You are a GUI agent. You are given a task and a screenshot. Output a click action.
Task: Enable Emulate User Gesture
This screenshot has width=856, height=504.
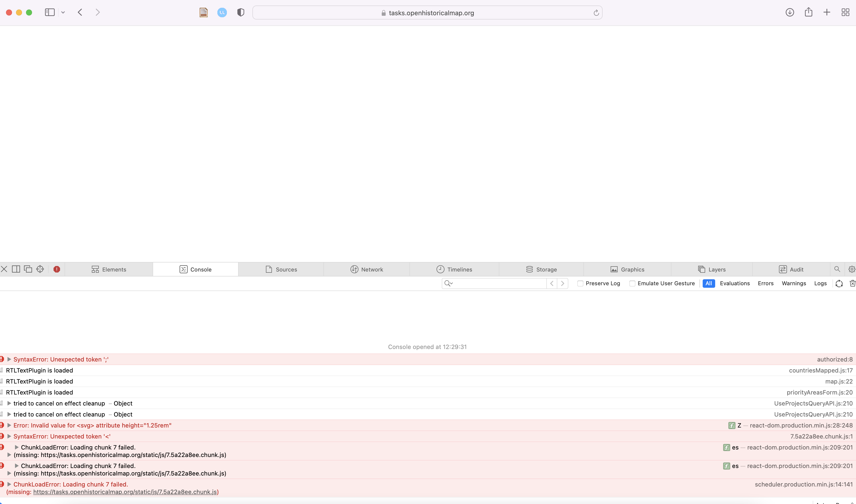pyautogui.click(x=632, y=283)
